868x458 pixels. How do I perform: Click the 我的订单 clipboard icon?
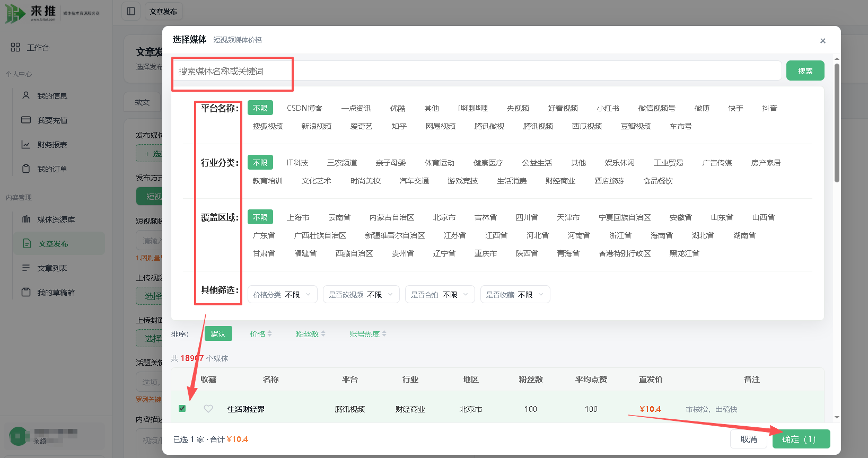[x=25, y=169]
